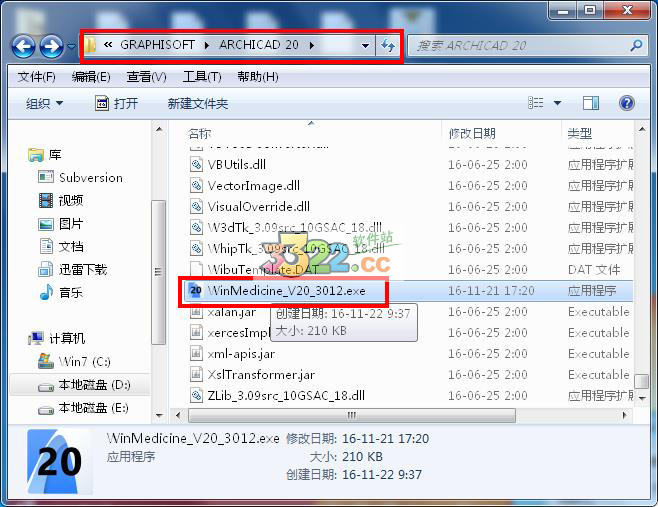The image size is (658, 507).
Task: Click XslTransformer.jar file icon
Action: (196, 374)
